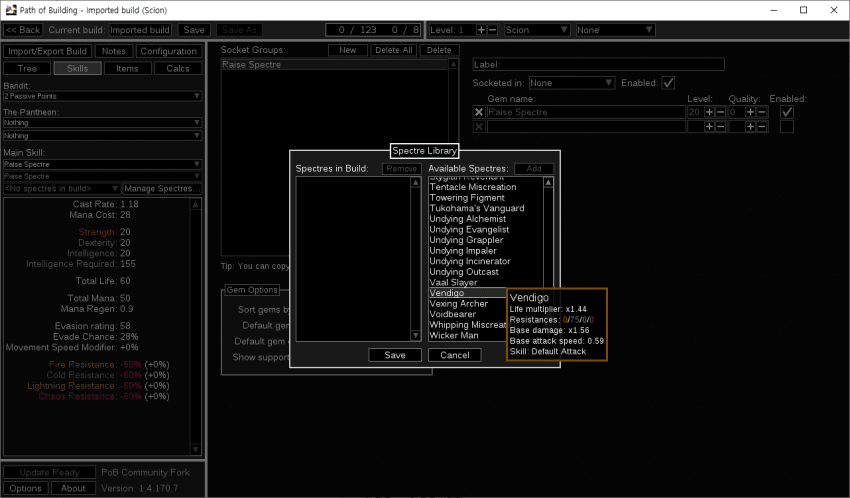Screen dimensions: 850x498
Task: Switch to the Items tab
Action: [127, 68]
